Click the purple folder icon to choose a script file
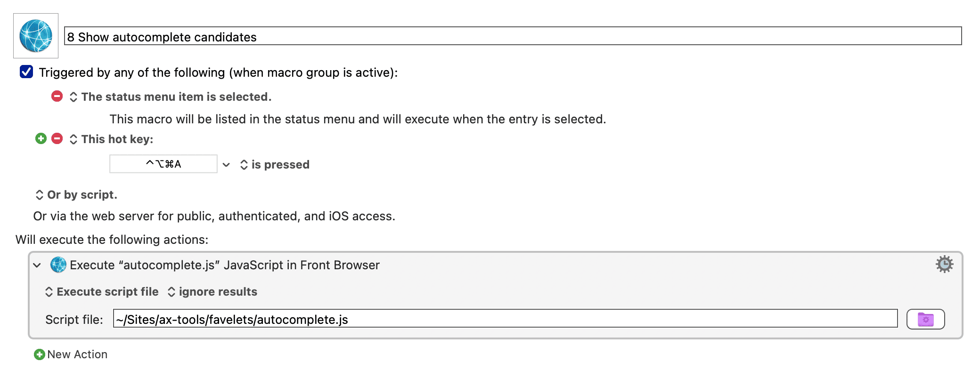Screen dimensions: 980x370 (x=925, y=319)
